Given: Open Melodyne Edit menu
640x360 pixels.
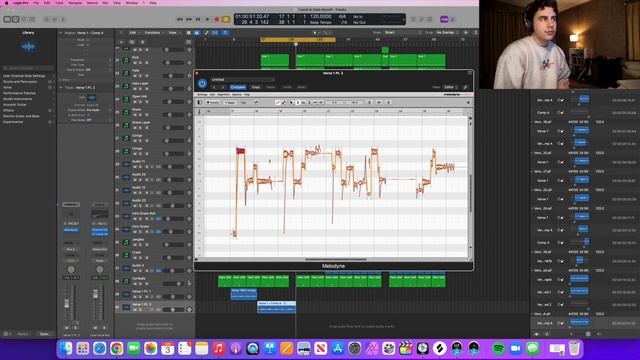Looking at the screenshot, I should (x=213, y=94).
